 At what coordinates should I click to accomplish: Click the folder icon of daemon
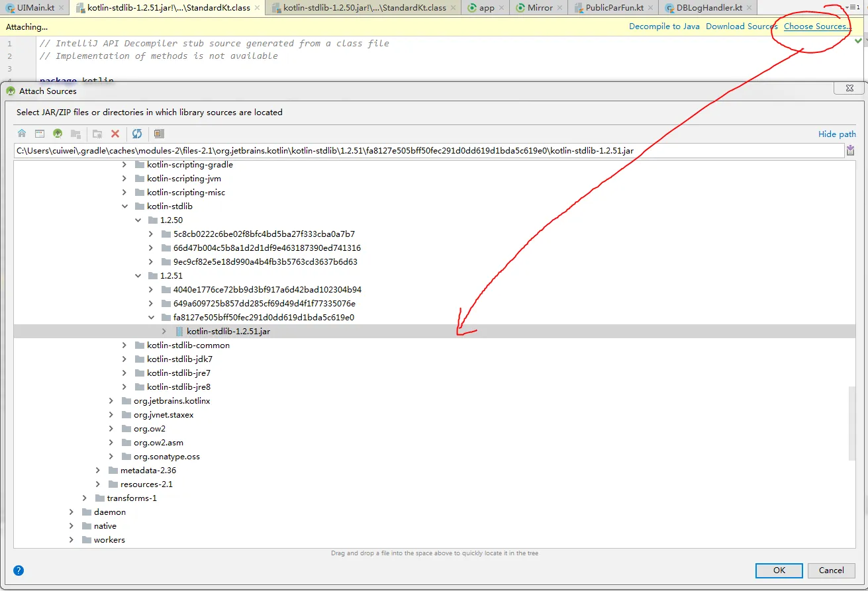coord(87,512)
